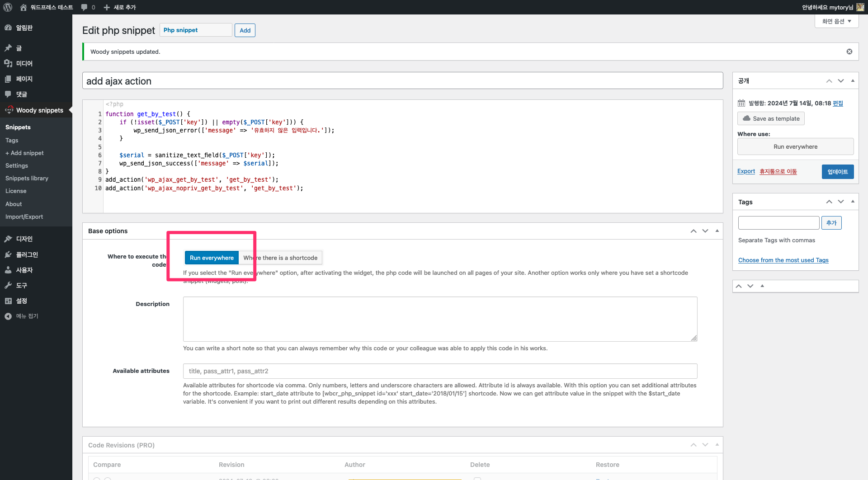This screenshot has width=868, height=480.
Task: Move 공개 panel up
Action: pyautogui.click(x=829, y=81)
